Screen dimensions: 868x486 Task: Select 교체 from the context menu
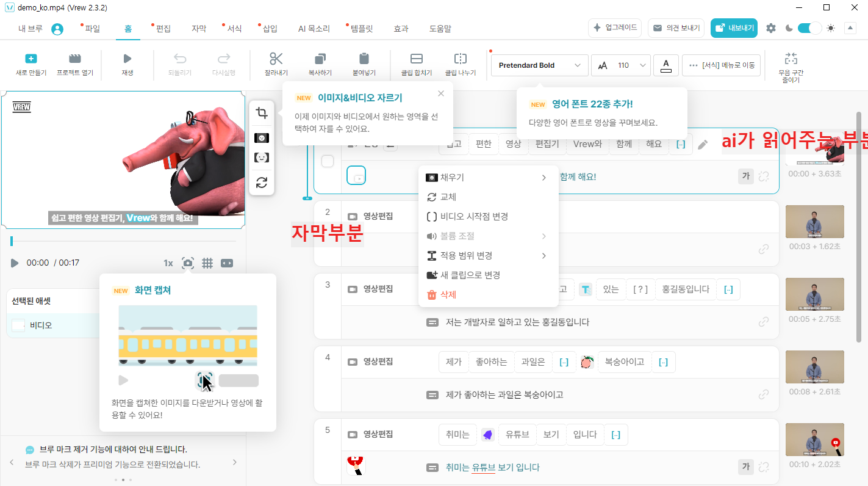pyautogui.click(x=488, y=197)
